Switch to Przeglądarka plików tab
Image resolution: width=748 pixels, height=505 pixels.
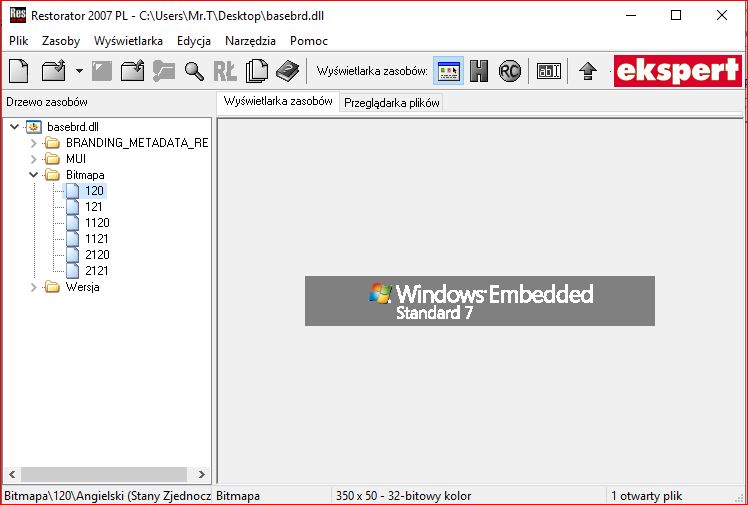click(392, 103)
